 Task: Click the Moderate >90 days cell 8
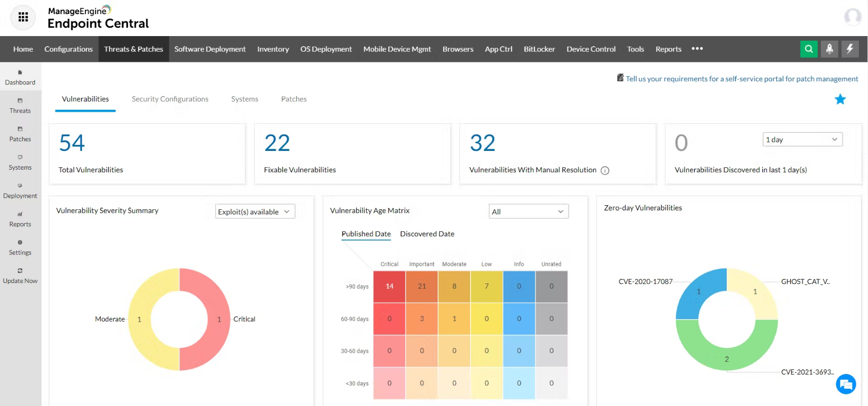pos(454,287)
